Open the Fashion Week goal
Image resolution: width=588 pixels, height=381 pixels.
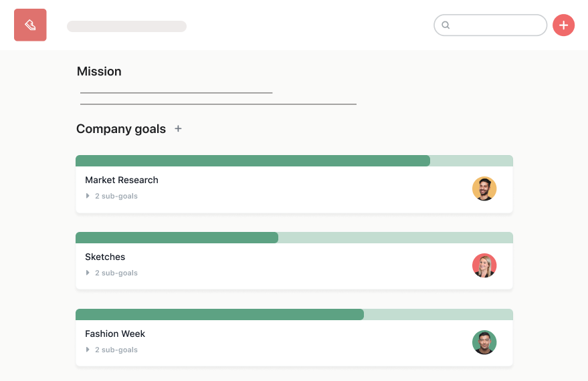pos(115,334)
